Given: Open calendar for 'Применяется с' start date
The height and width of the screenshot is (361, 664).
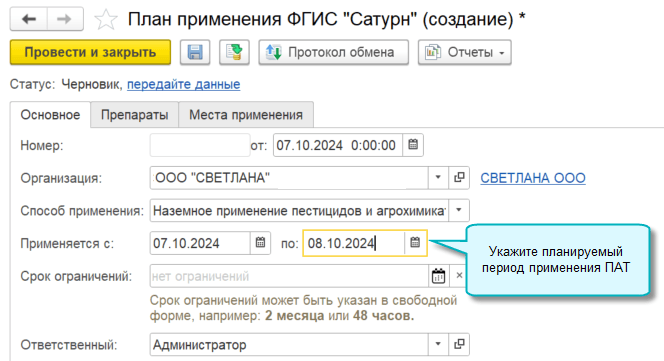Looking at the screenshot, I should (x=260, y=243).
